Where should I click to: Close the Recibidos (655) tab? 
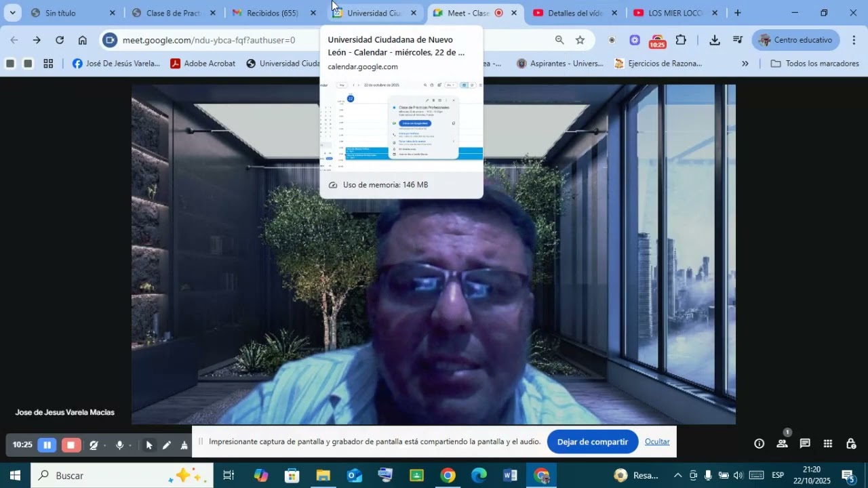click(313, 13)
